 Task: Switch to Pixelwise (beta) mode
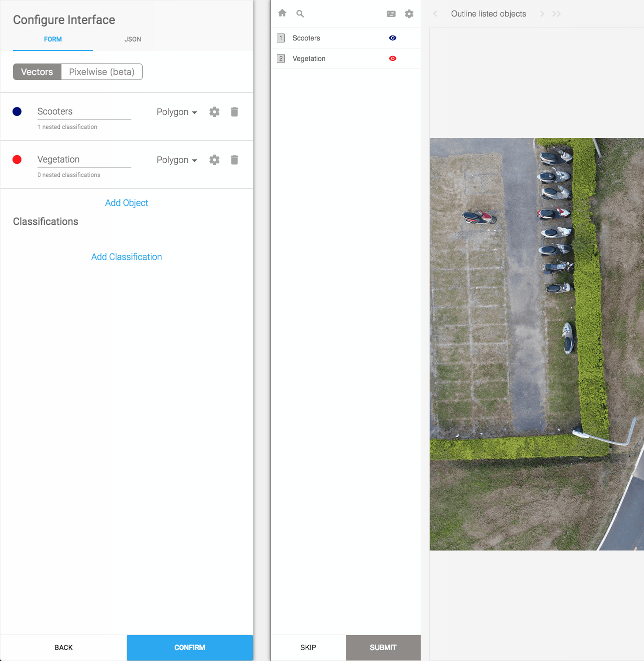click(x=102, y=72)
